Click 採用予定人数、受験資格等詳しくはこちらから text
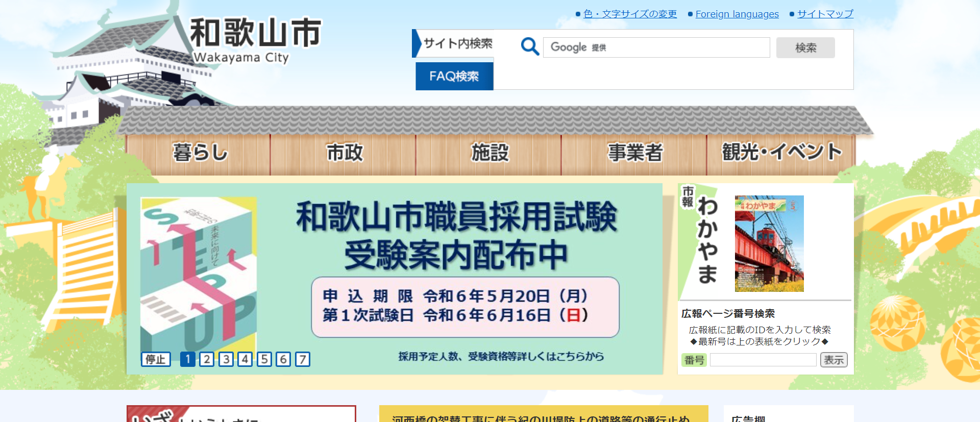980x422 pixels. (x=501, y=356)
